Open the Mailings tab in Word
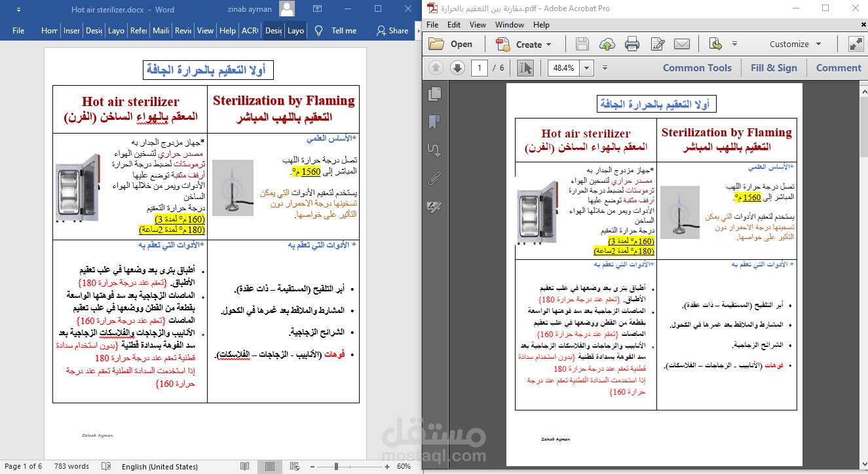 (x=160, y=31)
